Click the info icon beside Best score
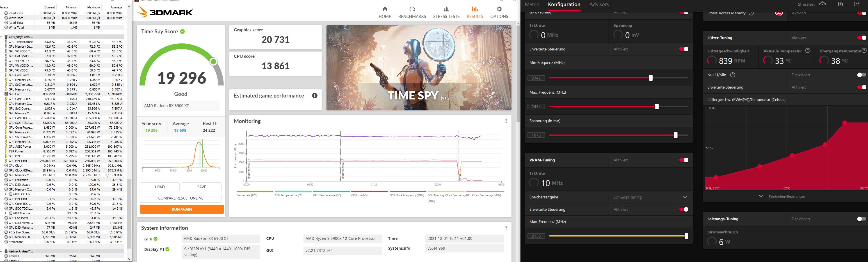Viewport: 868px width, 262px height. point(215,123)
